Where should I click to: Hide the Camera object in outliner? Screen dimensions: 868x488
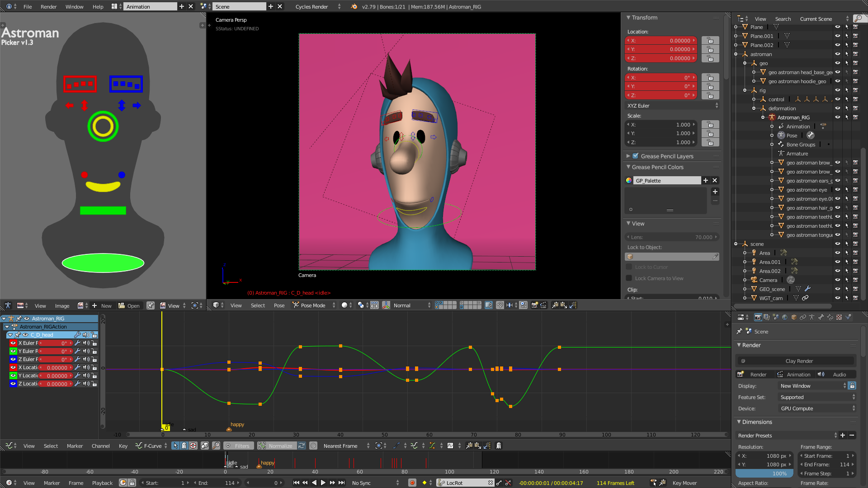click(837, 280)
